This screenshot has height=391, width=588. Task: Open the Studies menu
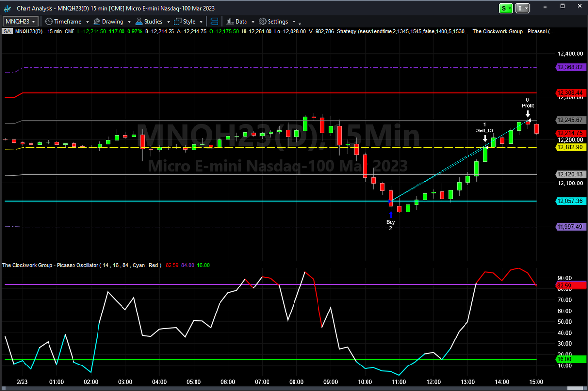click(x=149, y=22)
